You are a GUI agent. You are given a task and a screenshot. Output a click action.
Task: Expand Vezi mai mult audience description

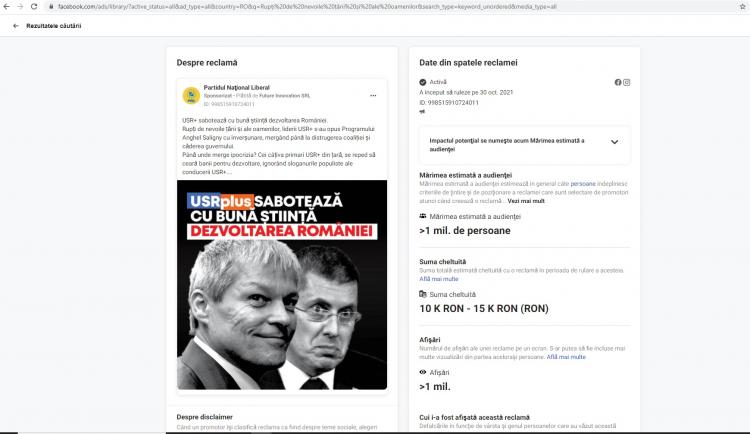point(526,201)
